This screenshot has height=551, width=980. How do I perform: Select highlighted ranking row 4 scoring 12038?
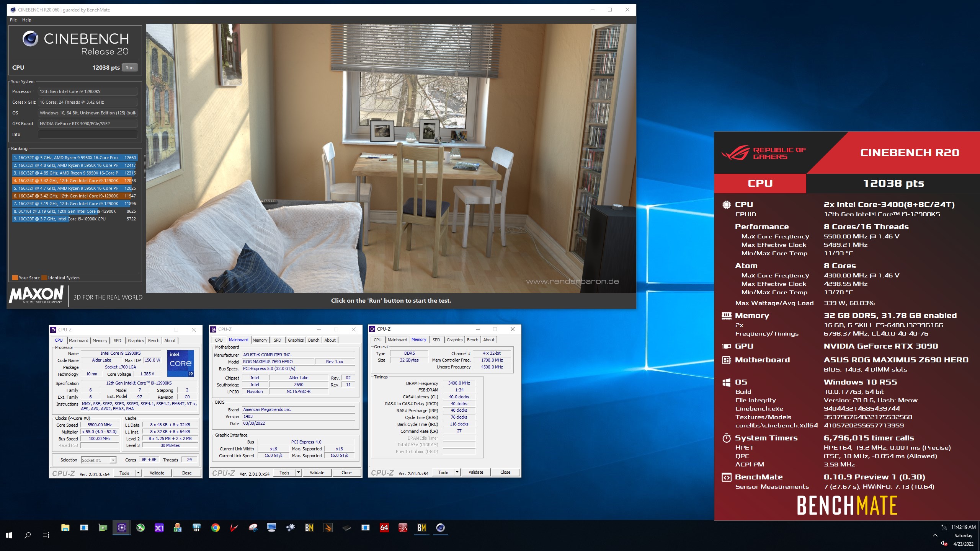point(74,181)
